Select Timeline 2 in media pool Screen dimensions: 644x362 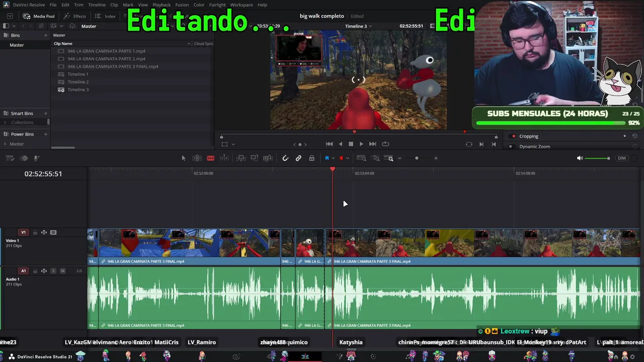[78, 82]
